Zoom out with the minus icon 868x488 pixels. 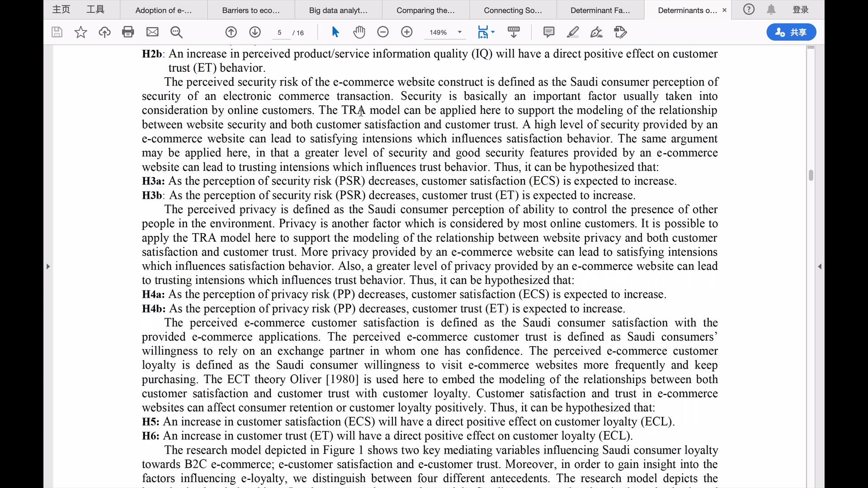tap(383, 32)
